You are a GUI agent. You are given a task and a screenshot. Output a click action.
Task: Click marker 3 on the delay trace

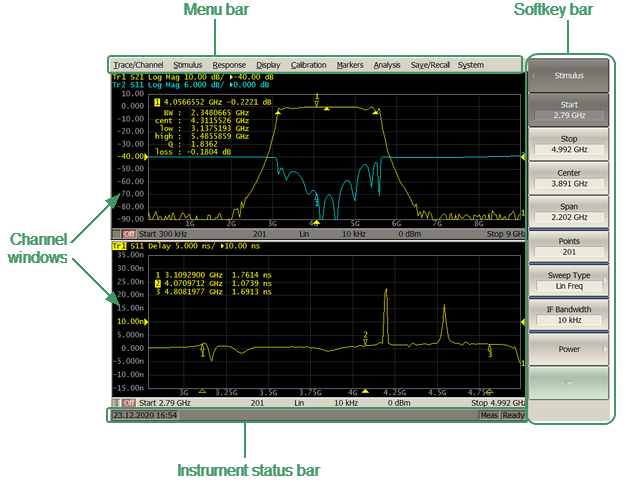tap(490, 351)
